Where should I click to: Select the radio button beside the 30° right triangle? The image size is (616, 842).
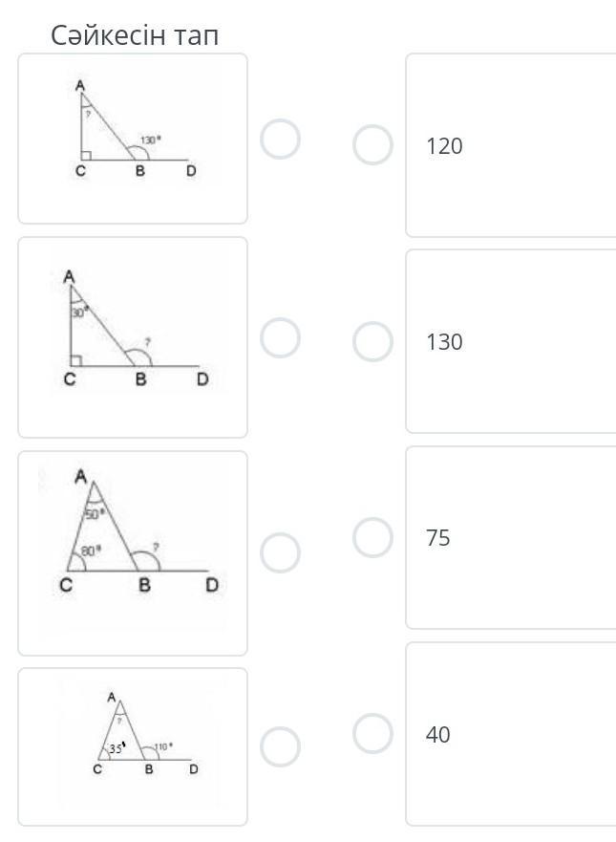pos(280,336)
